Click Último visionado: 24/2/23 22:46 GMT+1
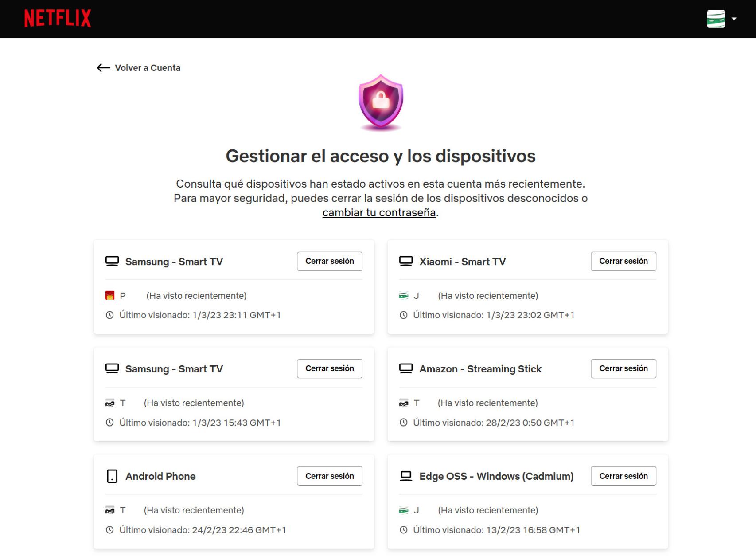Viewport: 756px width, 556px height. [203, 530]
